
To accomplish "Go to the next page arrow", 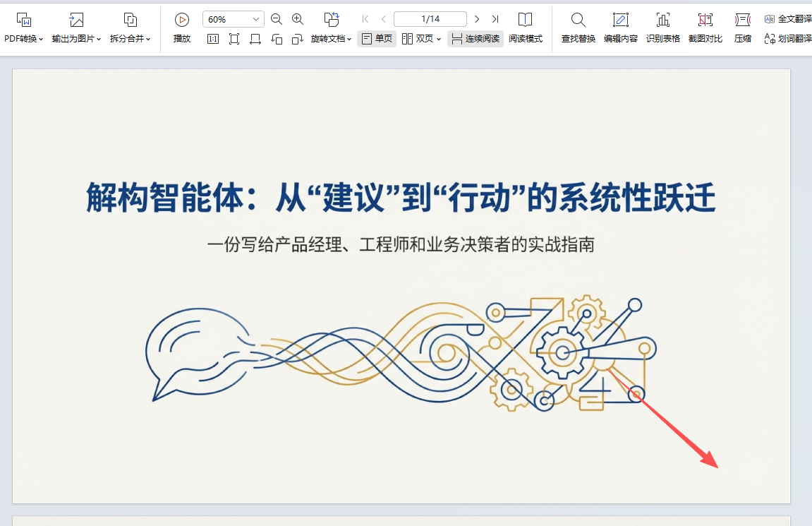I will pos(477,19).
